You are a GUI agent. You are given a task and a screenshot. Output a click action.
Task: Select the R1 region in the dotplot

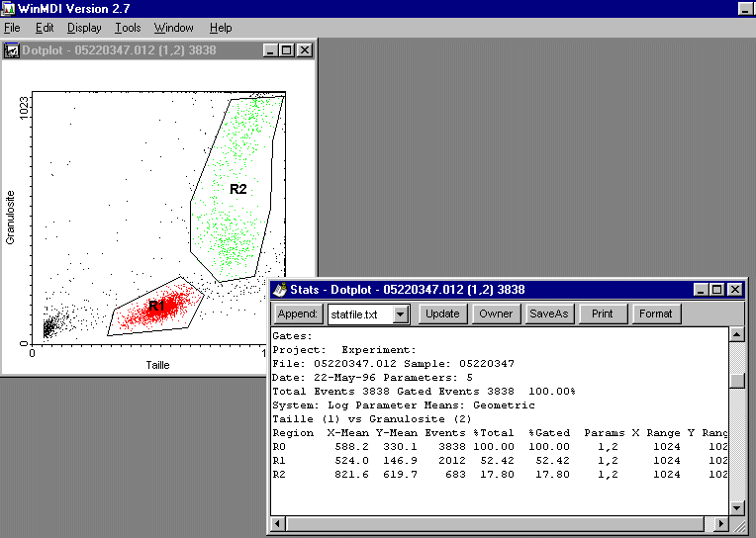tap(156, 307)
